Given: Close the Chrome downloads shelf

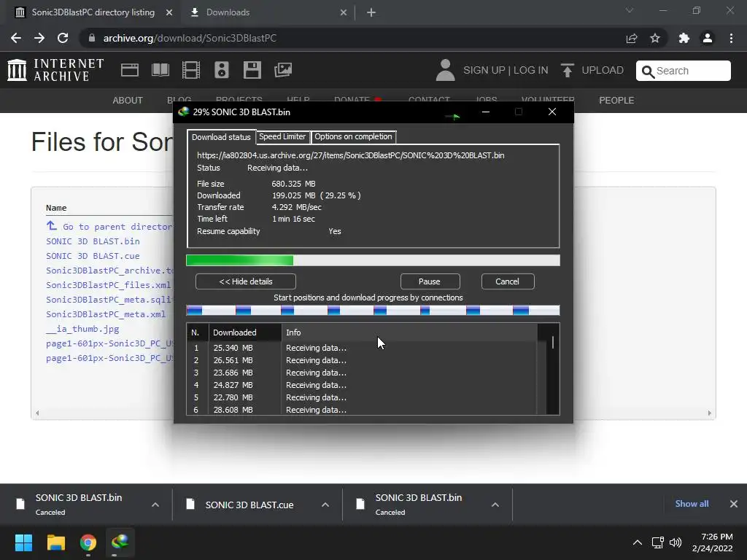Looking at the screenshot, I should click(734, 504).
